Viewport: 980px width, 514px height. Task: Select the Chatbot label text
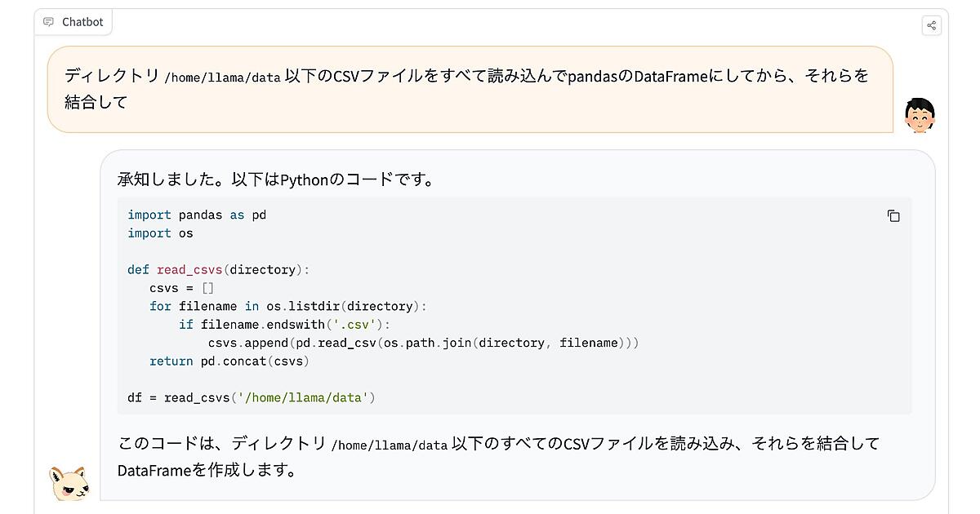82,22
